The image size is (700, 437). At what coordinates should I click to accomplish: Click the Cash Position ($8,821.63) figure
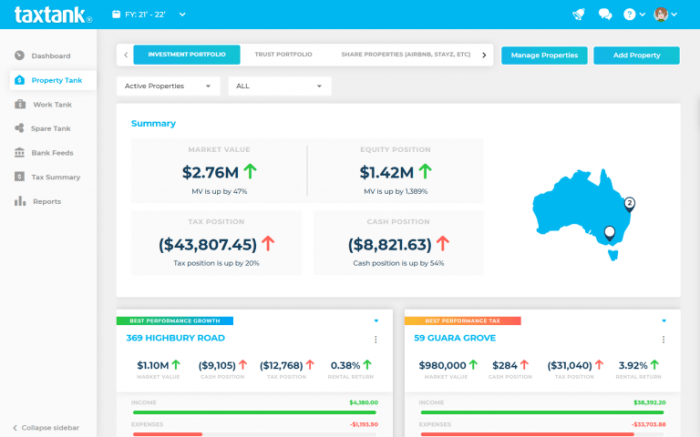390,244
